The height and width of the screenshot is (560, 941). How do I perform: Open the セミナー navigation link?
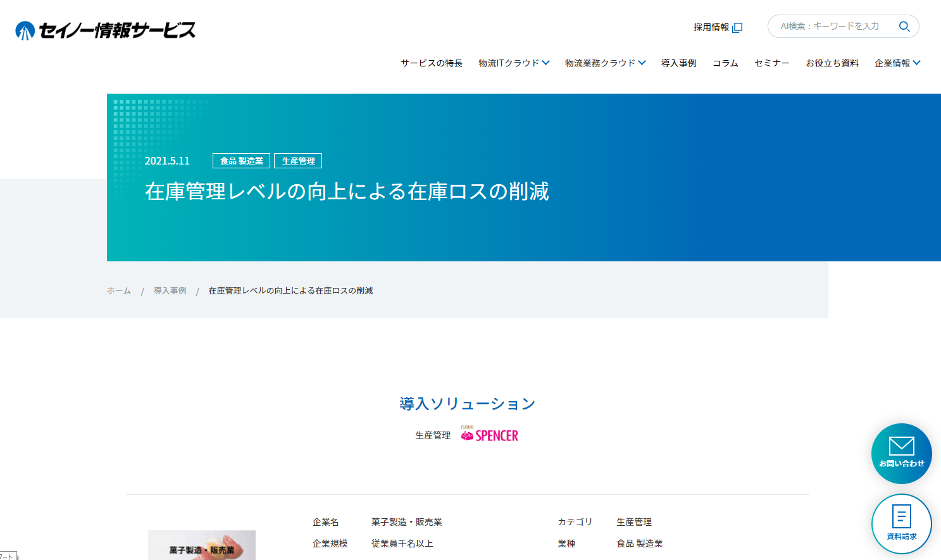tap(772, 63)
